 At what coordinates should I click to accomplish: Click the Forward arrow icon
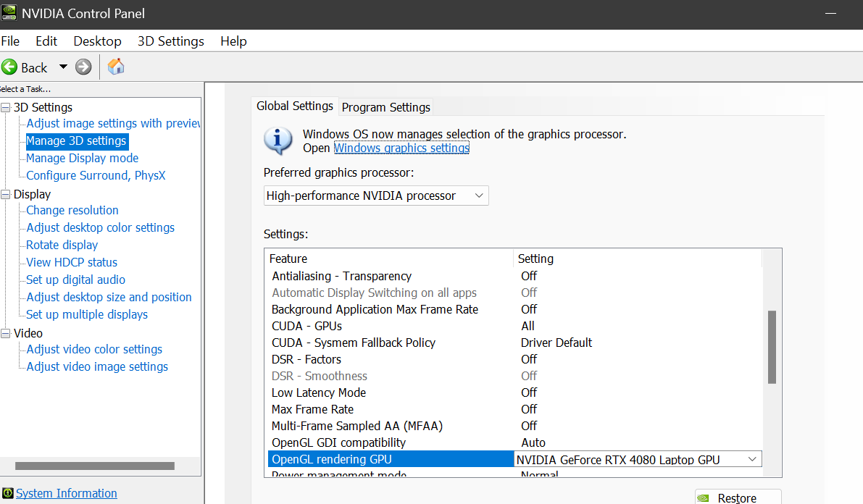pyautogui.click(x=83, y=67)
